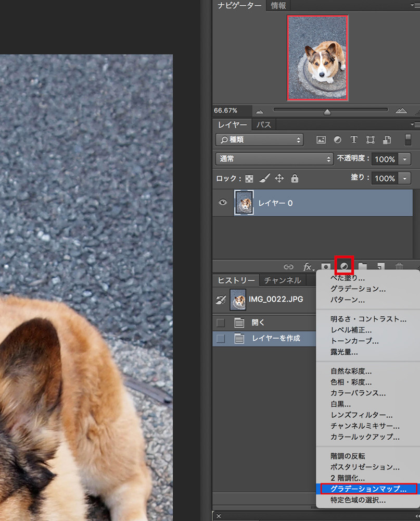
Task: Filter layers by type layer icon
Action: pos(354,140)
